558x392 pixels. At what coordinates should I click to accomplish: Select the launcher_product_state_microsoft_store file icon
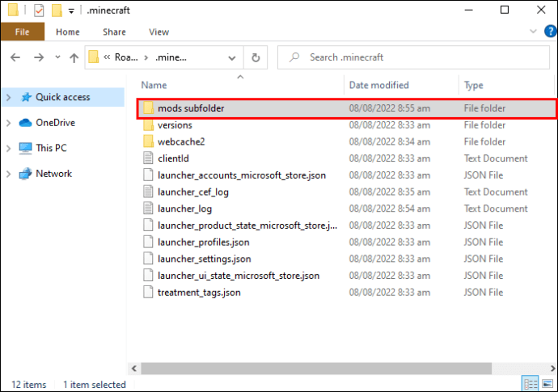pos(148,226)
